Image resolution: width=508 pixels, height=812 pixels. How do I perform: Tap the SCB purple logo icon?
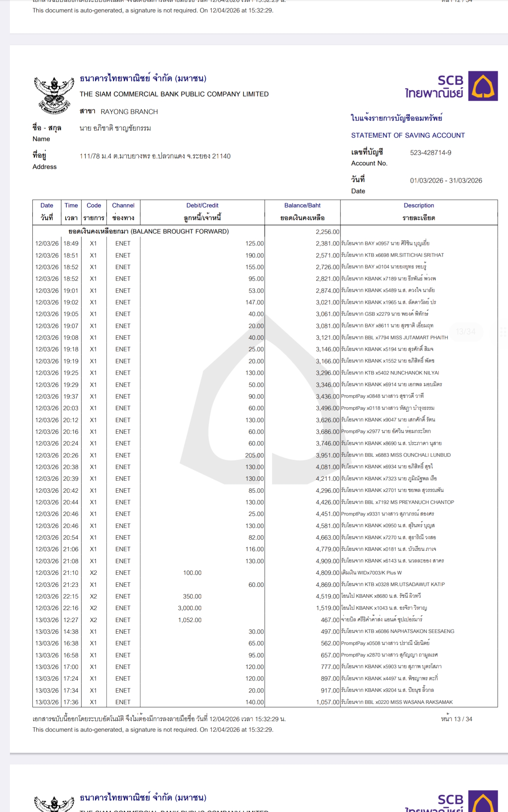tap(483, 86)
